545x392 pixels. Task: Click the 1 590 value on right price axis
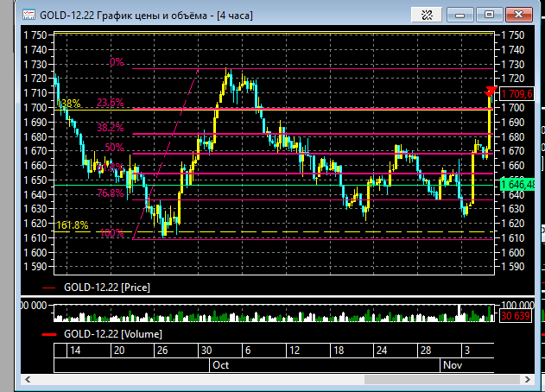point(513,267)
